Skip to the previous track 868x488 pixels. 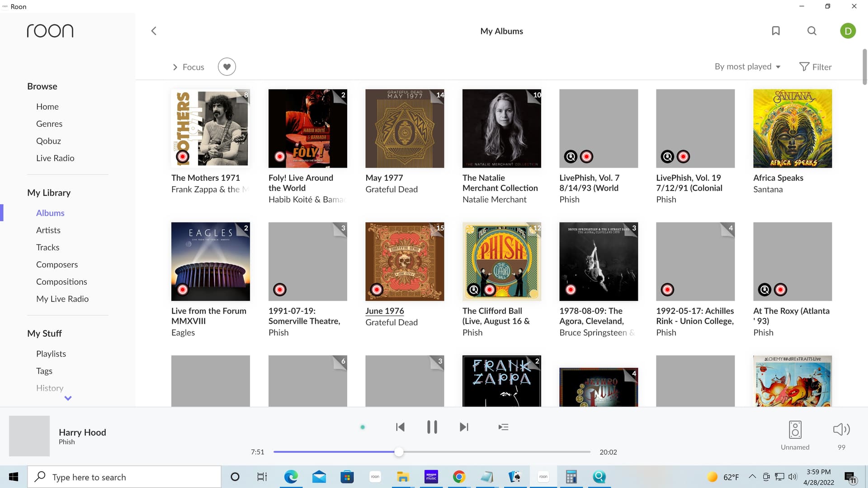(400, 427)
